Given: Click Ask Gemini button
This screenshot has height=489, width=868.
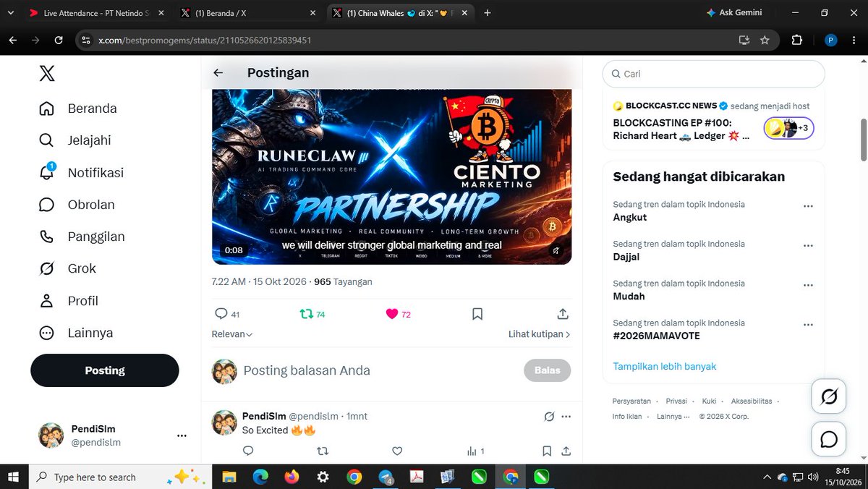Looking at the screenshot, I should pos(734,13).
